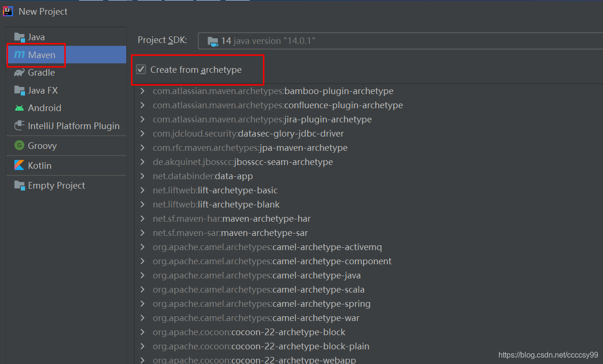
Task: Expand the camel-archetype-spring node
Action: (x=143, y=304)
